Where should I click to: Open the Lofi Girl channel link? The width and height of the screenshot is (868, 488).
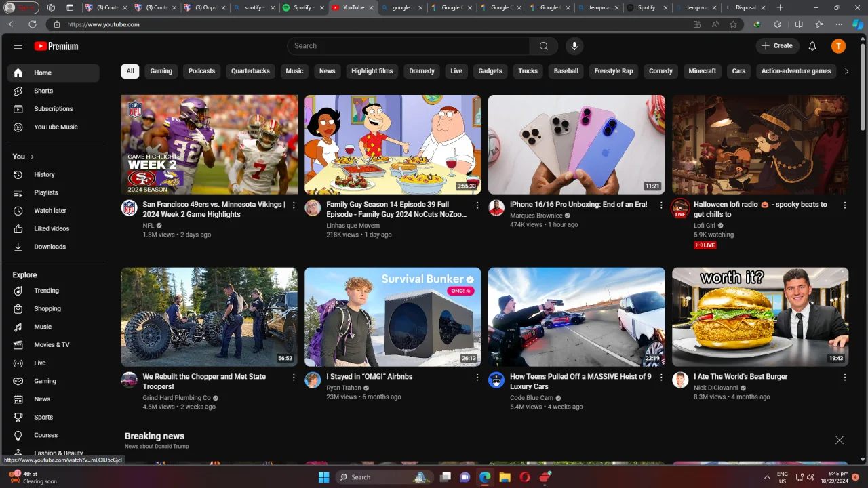(705, 226)
